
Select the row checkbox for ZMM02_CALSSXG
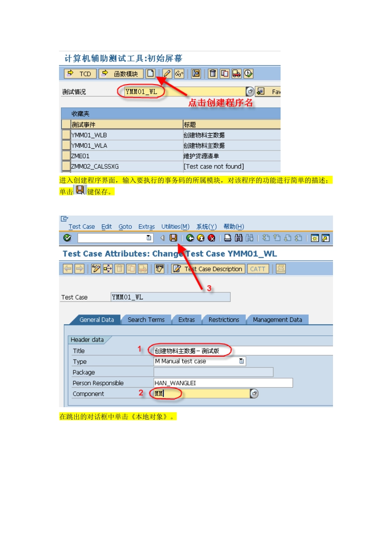point(66,166)
